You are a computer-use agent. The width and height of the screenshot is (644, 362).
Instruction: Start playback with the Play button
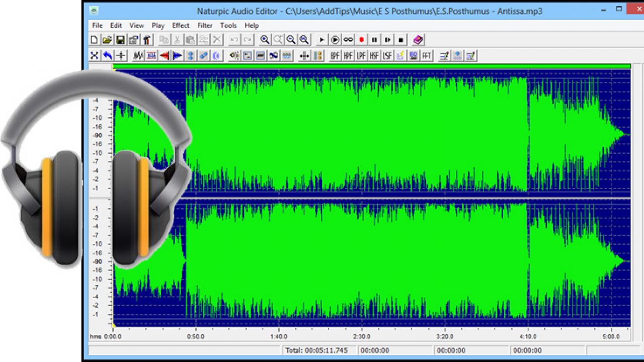pos(322,40)
